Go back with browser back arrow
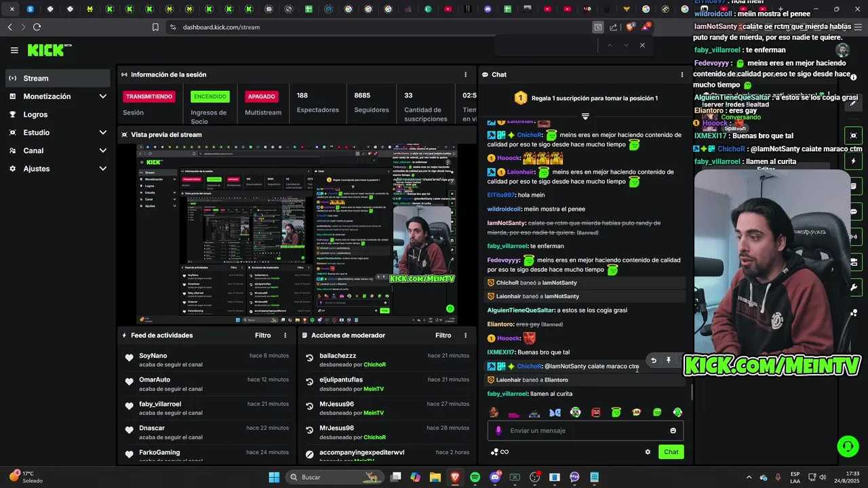 [9, 27]
